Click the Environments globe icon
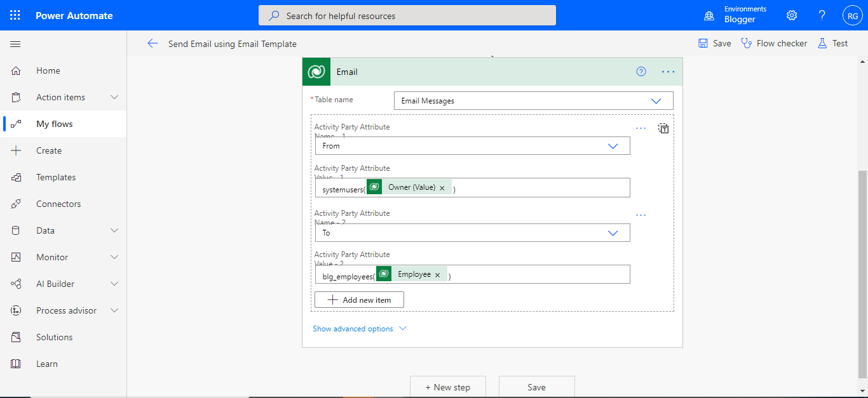This screenshot has width=868, height=398. (x=709, y=15)
